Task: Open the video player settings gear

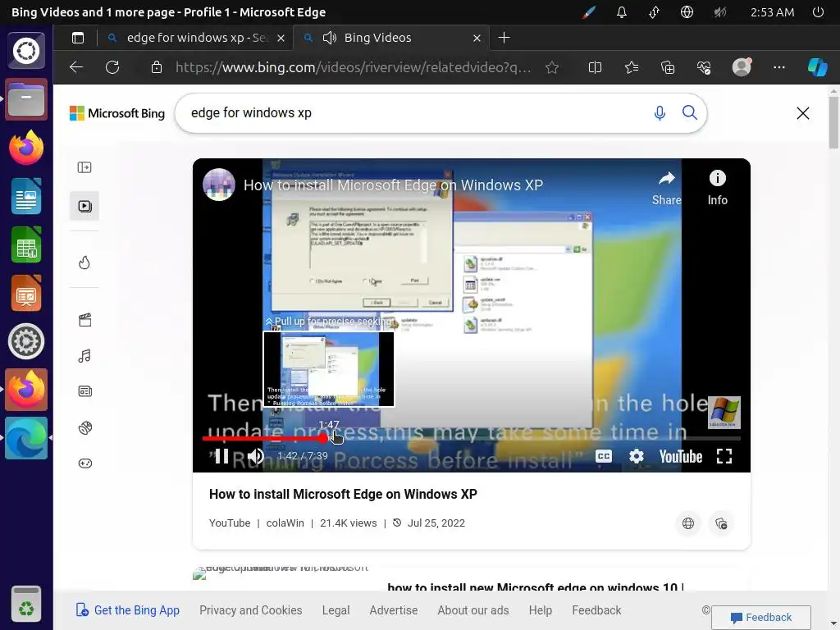Action: tap(636, 456)
